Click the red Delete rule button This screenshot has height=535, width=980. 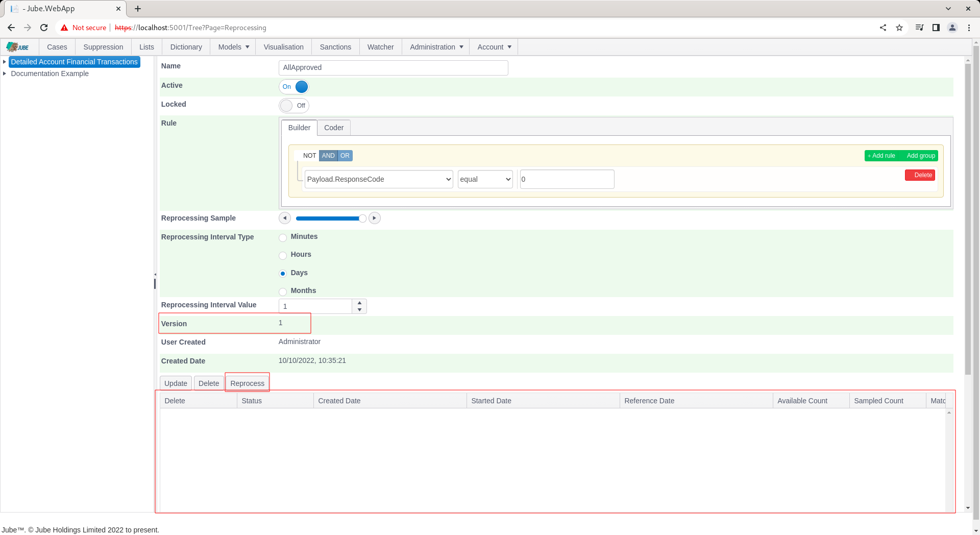click(x=920, y=175)
